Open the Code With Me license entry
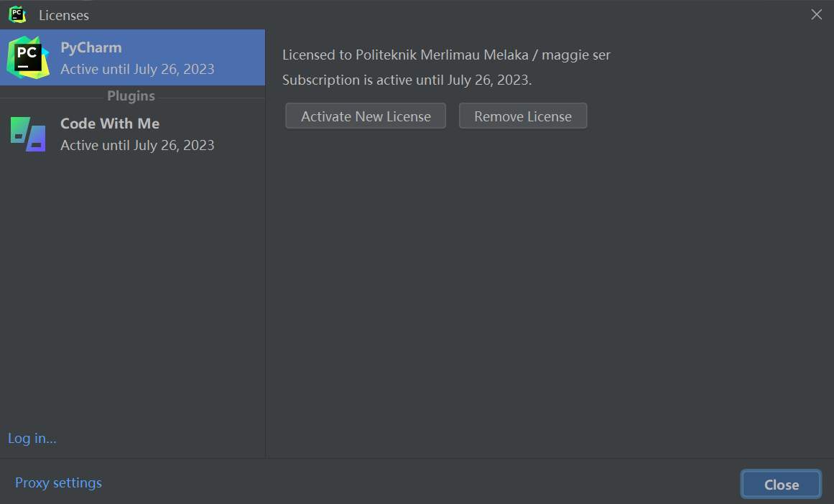This screenshot has width=834, height=504. point(132,134)
